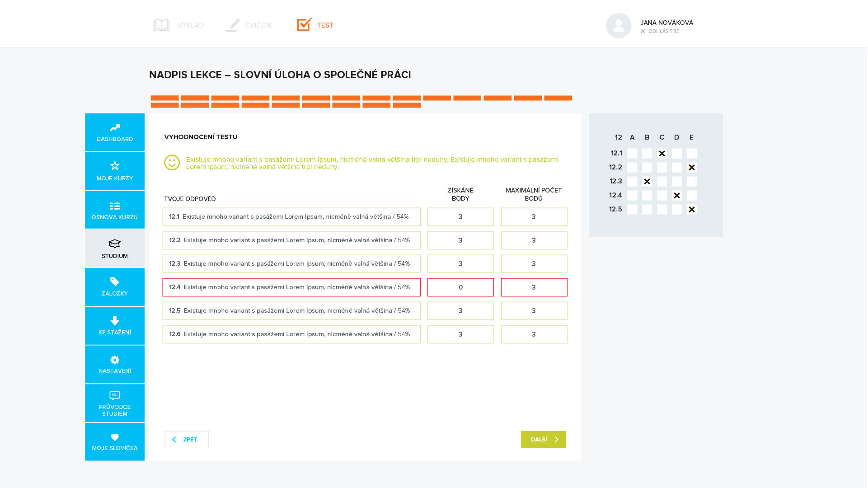Click the Odhlásit se link

[663, 31]
